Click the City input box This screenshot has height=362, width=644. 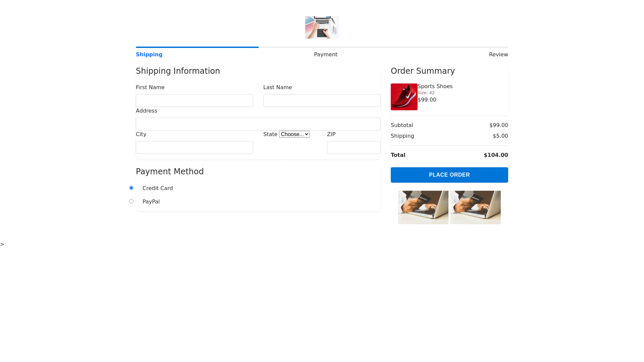pos(194,147)
